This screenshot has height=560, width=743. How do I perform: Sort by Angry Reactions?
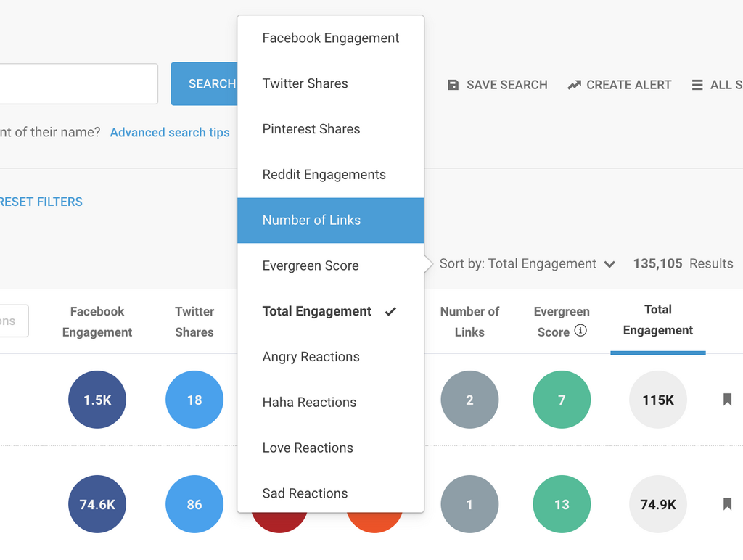click(311, 357)
